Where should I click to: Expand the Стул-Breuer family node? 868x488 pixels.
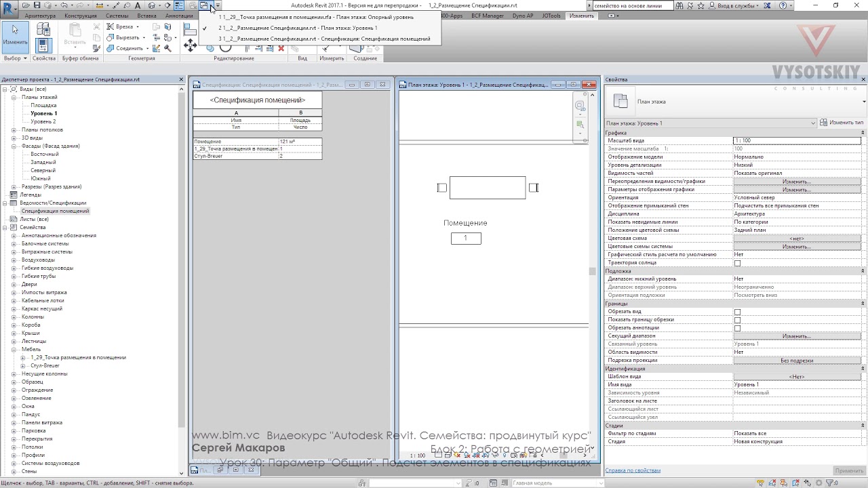[x=23, y=366]
